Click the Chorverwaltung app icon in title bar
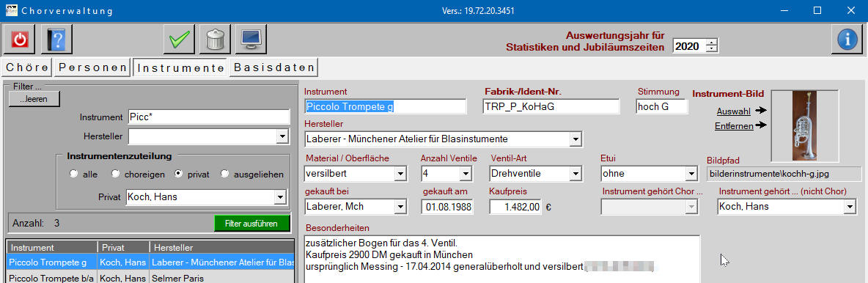The width and height of the screenshot is (868, 283). [x=10, y=10]
